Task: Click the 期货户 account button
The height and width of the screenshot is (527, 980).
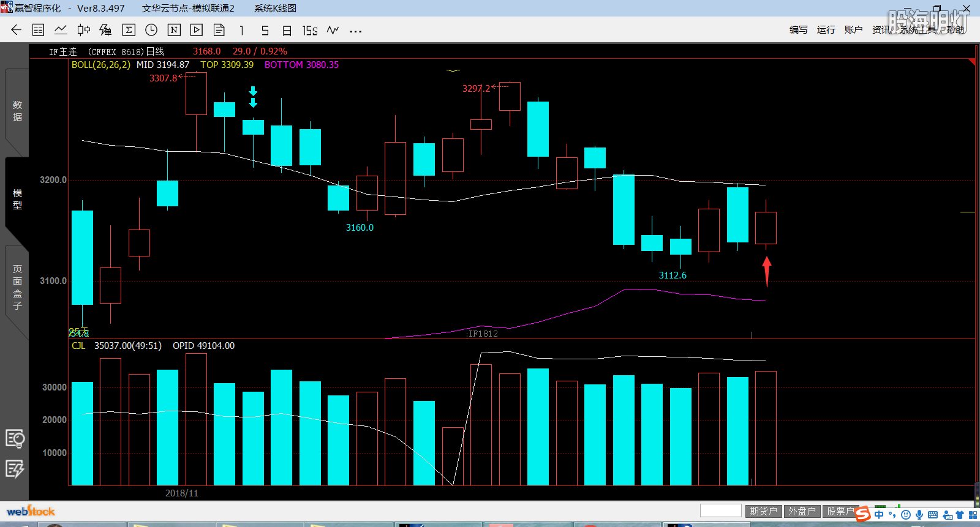Action: point(763,511)
